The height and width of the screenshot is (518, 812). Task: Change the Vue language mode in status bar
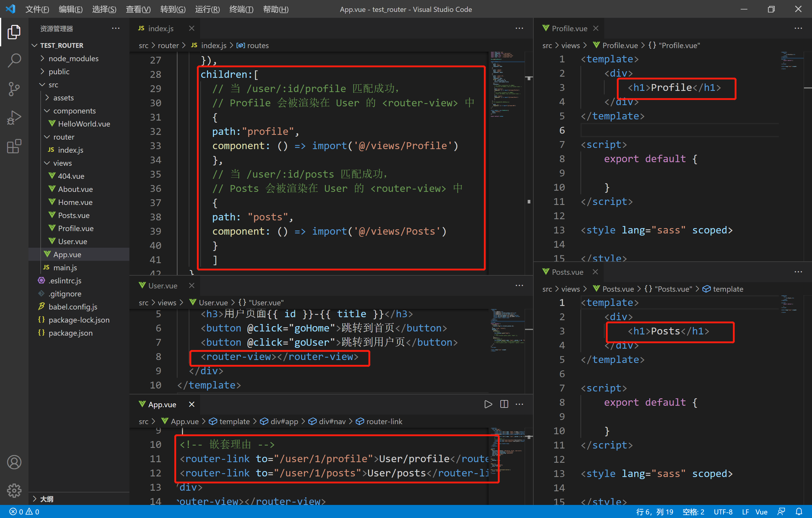pos(761,511)
